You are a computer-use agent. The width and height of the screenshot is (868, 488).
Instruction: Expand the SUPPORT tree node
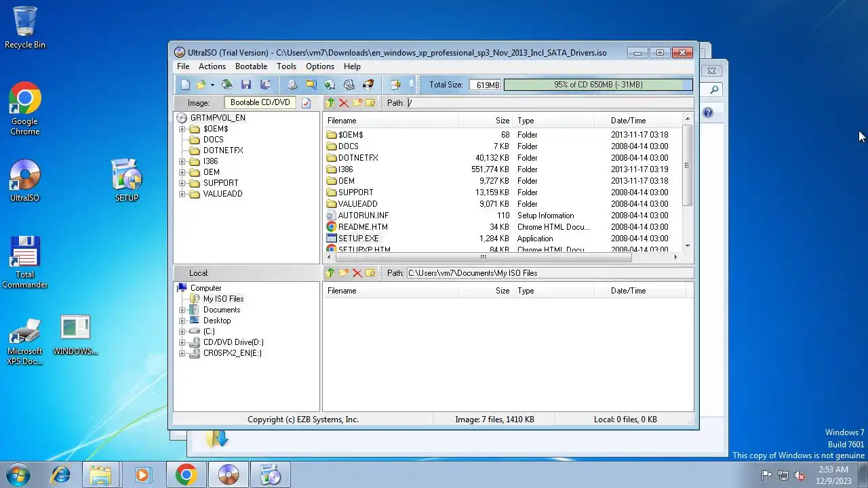182,183
